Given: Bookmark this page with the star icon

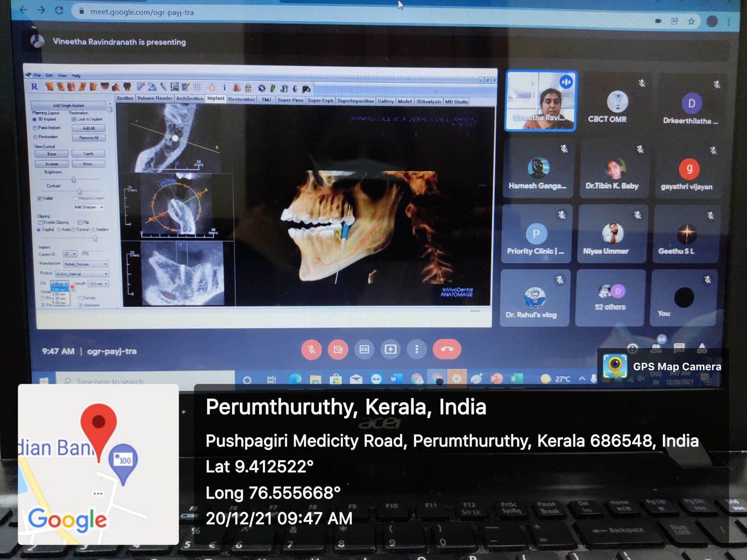Looking at the screenshot, I should (x=691, y=21).
